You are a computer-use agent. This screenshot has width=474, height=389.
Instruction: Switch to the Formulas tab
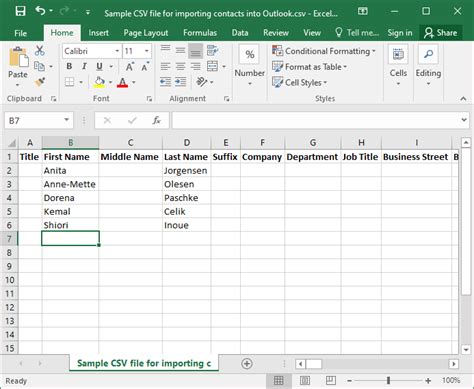[x=200, y=33]
